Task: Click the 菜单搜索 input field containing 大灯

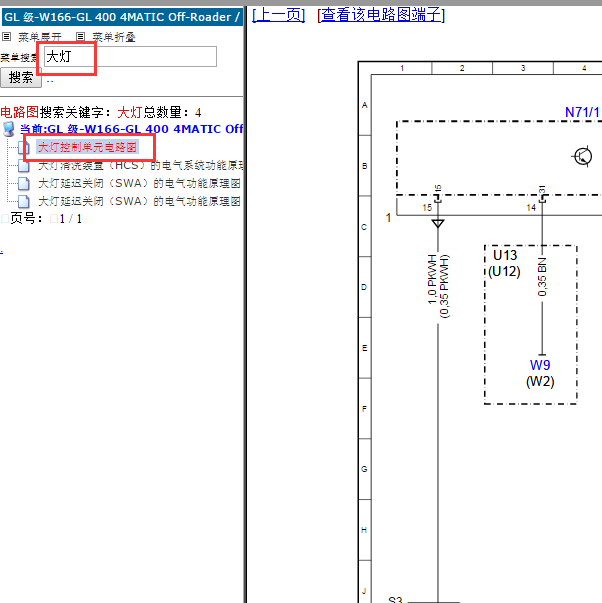Action: click(130, 57)
